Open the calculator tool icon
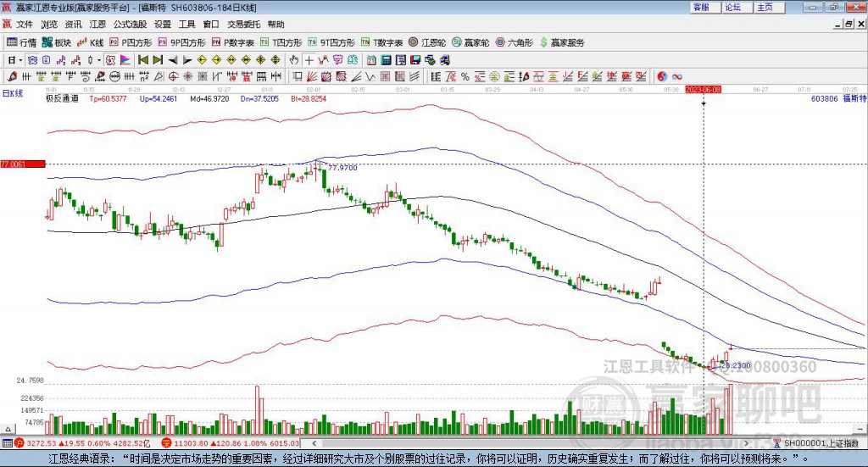This screenshot has height=467, width=868. (386, 60)
